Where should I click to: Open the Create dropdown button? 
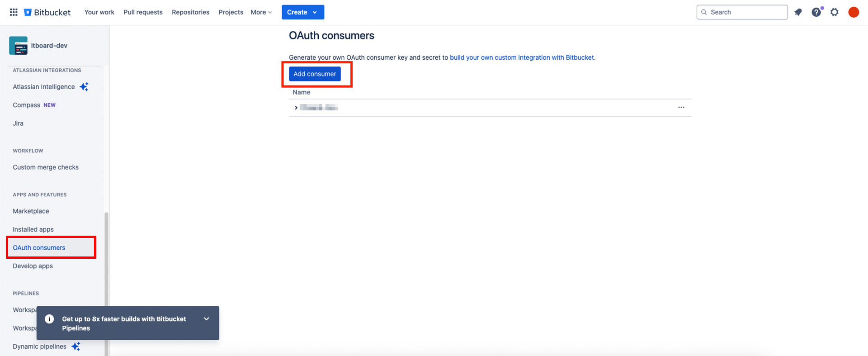tap(302, 12)
